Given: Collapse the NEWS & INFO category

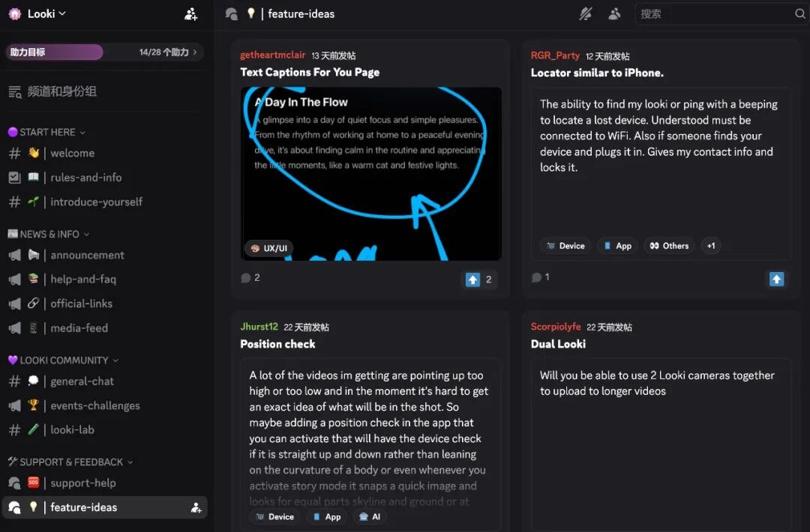Looking at the screenshot, I should pos(49,234).
